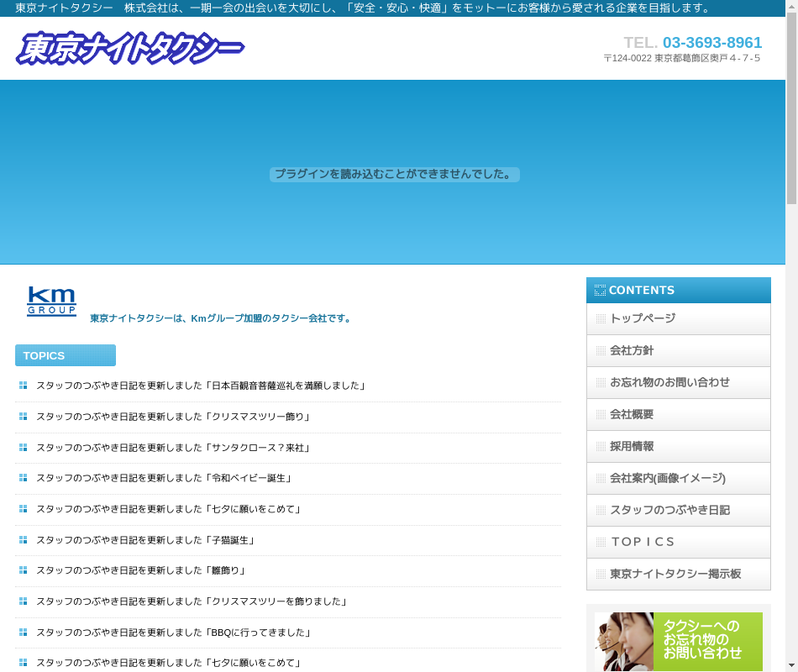Viewport: 798px width, 672px height.
Task: Open topic クリスマスツリーを飾りました
Action: coord(192,601)
